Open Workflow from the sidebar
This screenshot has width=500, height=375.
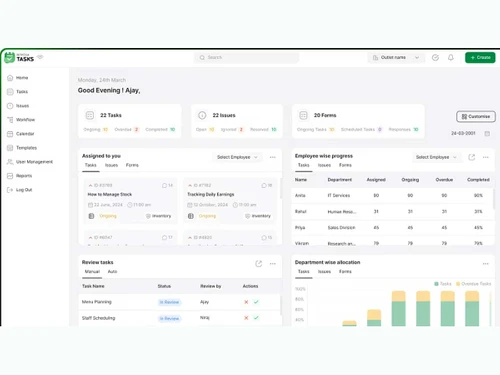21,120
